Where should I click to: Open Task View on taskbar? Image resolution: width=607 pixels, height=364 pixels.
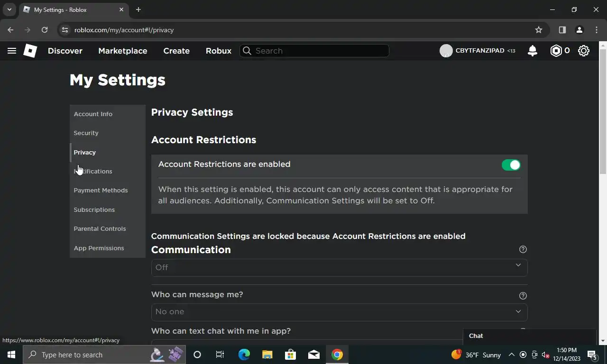tap(220, 355)
